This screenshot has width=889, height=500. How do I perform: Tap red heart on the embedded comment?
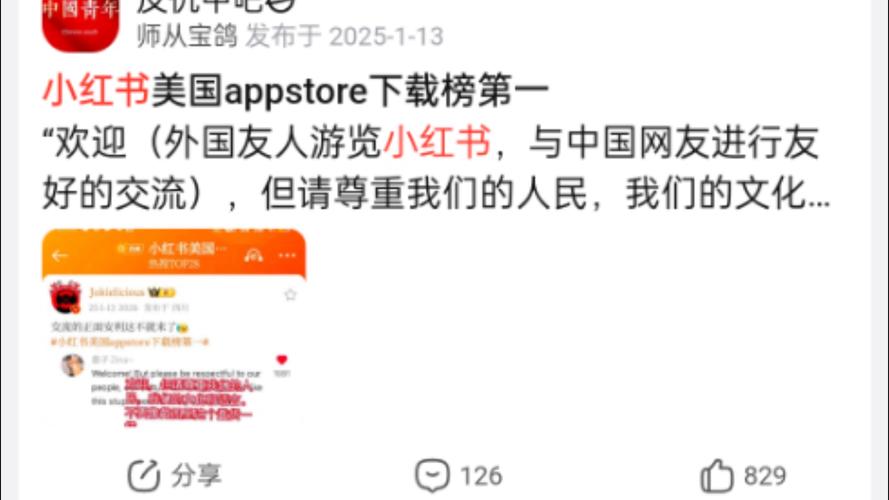[x=282, y=359]
